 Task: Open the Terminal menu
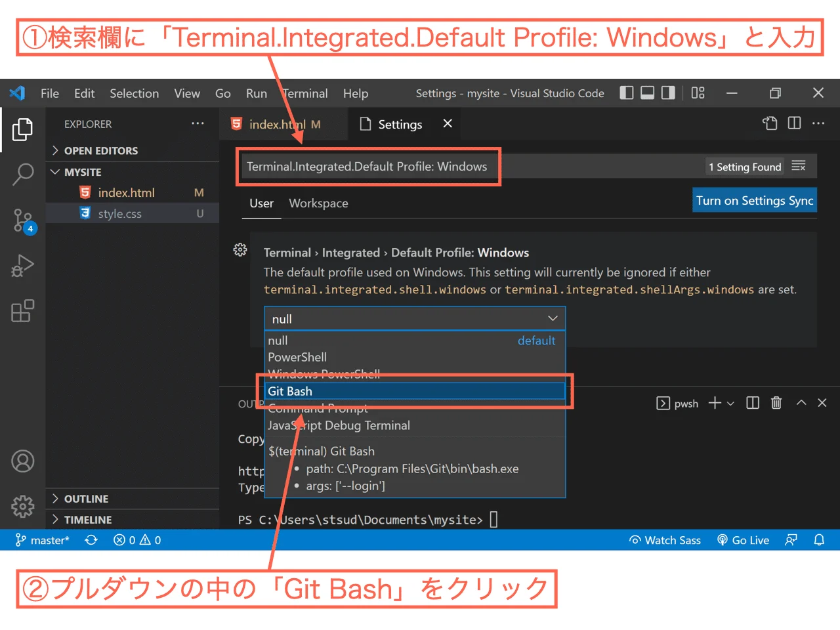304,93
